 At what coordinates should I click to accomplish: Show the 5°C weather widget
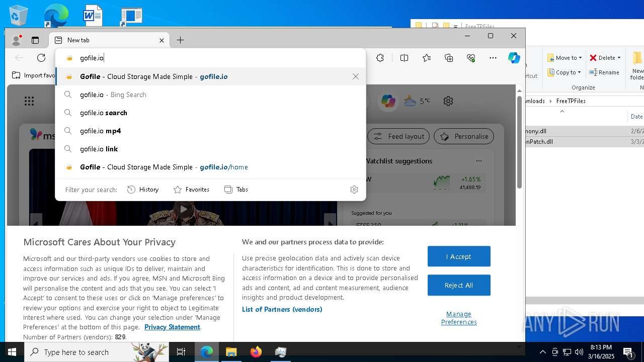coord(417,101)
